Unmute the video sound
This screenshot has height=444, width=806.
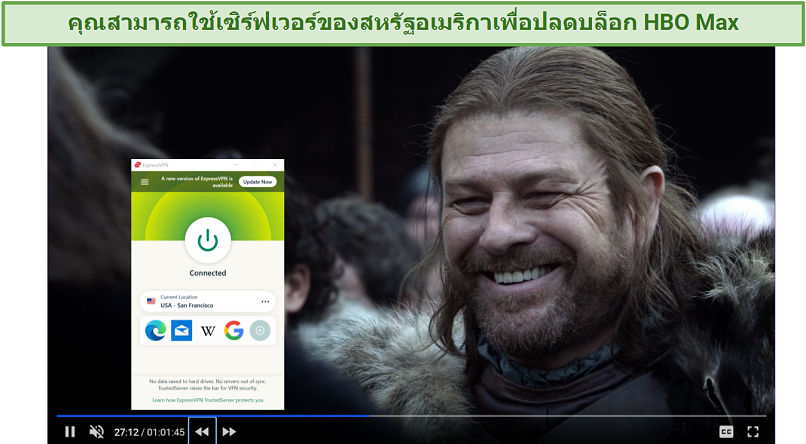[96, 432]
